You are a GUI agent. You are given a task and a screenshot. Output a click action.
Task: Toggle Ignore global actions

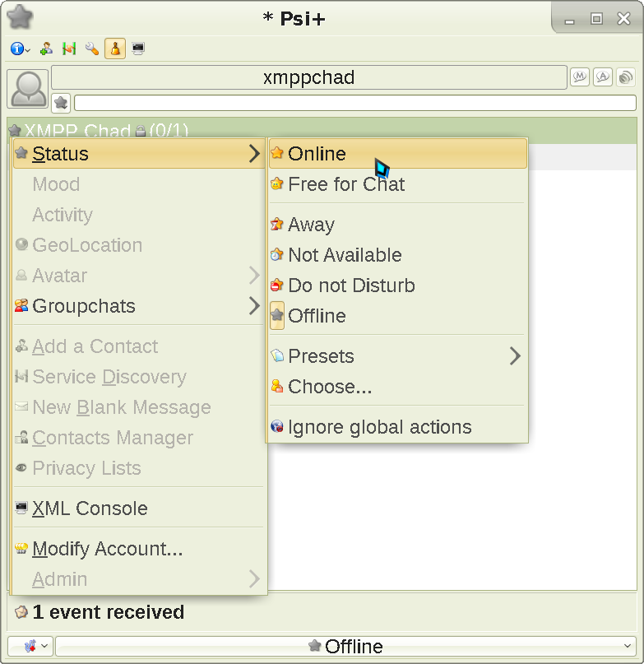tap(379, 427)
